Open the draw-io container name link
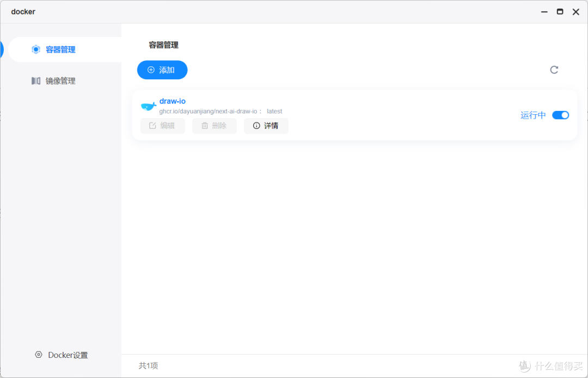The image size is (588, 378). pyautogui.click(x=173, y=101)
